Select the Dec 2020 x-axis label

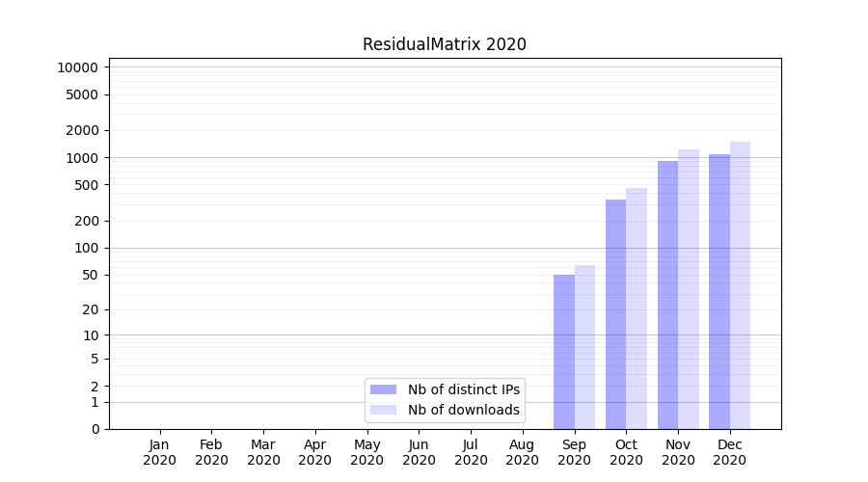tap(729, 452)
